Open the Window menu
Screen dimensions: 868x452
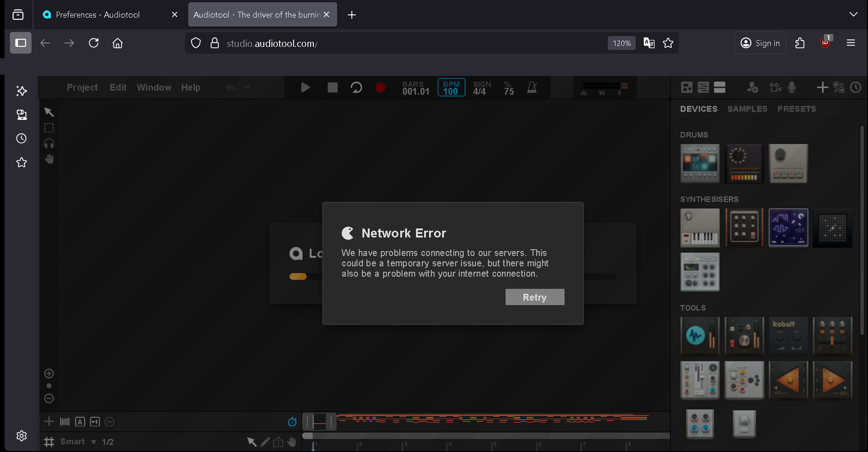[154, 87]
